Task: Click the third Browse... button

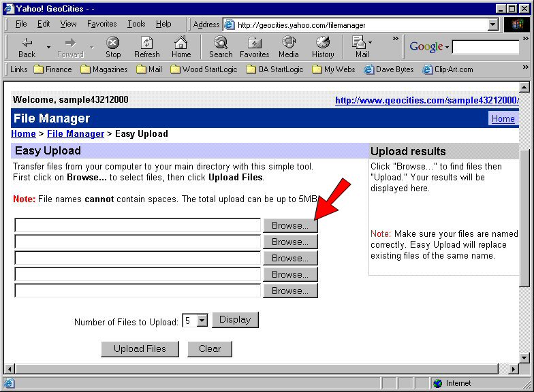Action: click(x=290, y=259)
